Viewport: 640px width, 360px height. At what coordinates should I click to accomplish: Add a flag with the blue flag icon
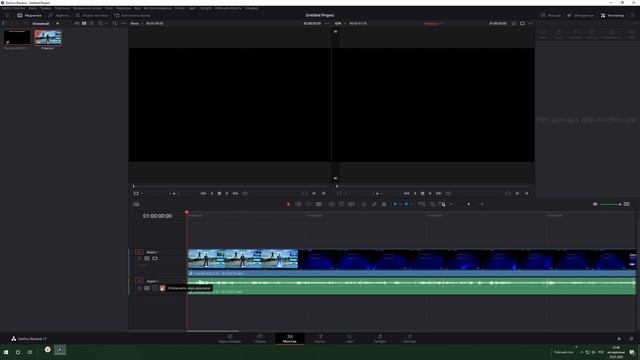[395, 204]
